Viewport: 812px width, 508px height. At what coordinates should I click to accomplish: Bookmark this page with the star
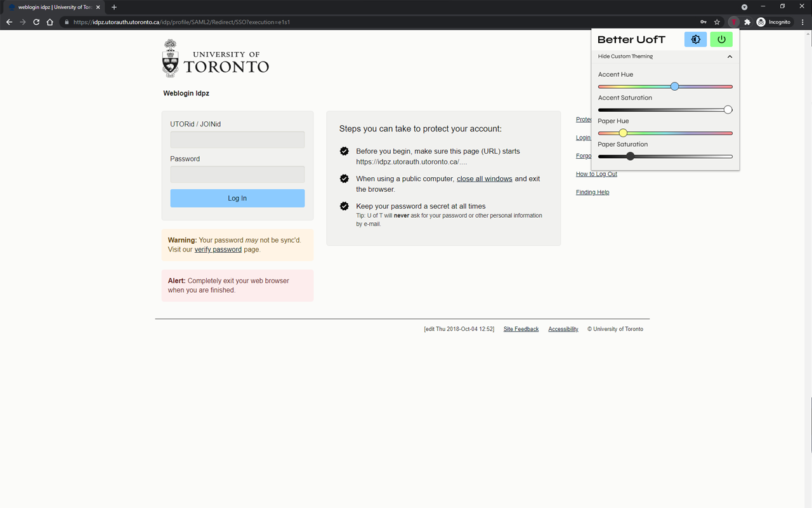(x=717, y=22)
